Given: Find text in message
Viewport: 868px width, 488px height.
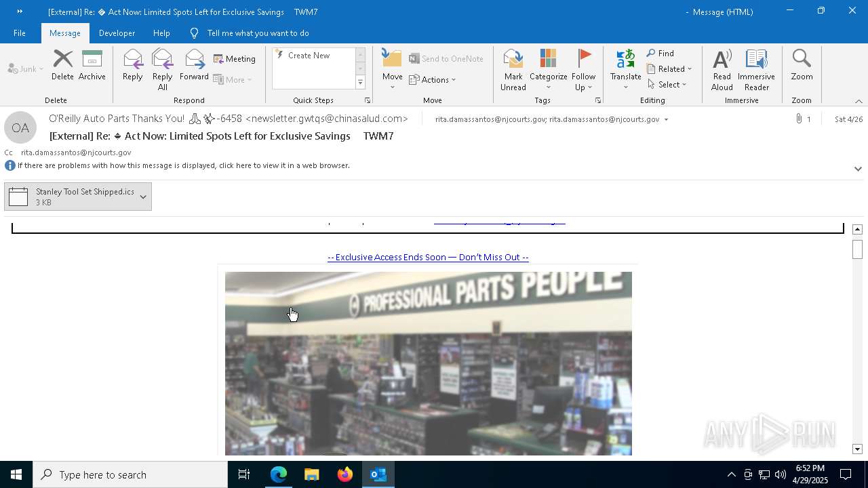Looking at the screenshot, I should click(x=660, y=54).
